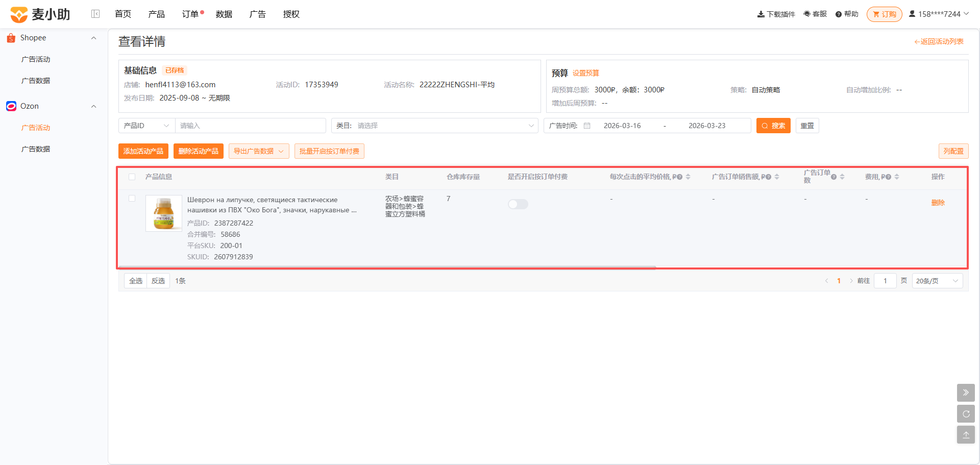Open 广告数据 under Ozon

coord(36,149)
